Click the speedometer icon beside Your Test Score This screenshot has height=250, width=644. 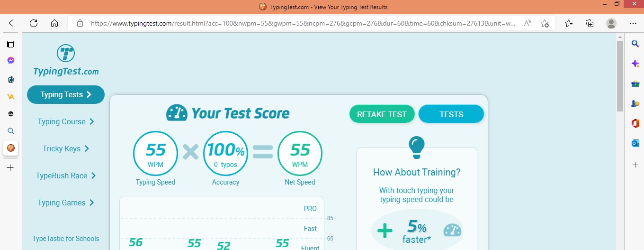(177, 113)
